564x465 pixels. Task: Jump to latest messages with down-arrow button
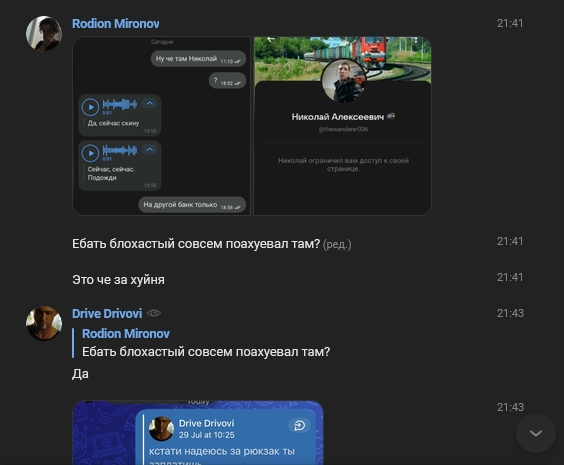tap(536, 433)
